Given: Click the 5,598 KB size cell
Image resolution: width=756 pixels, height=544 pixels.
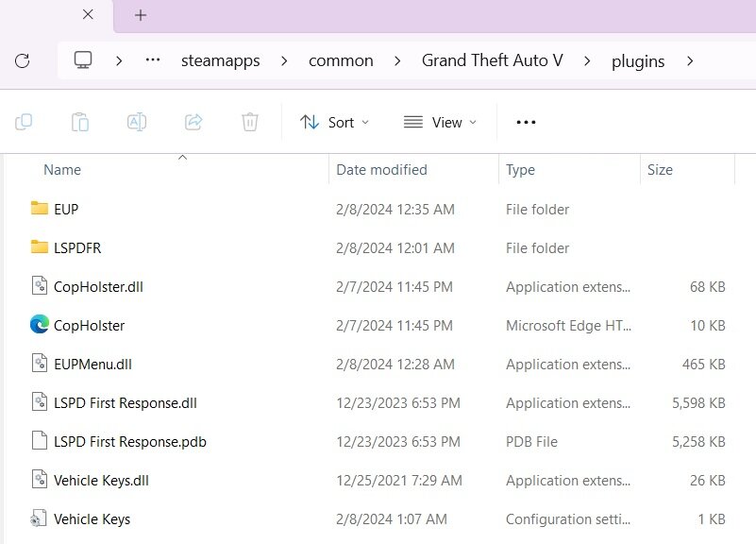Looking at the screenshot, I should 698,403.
